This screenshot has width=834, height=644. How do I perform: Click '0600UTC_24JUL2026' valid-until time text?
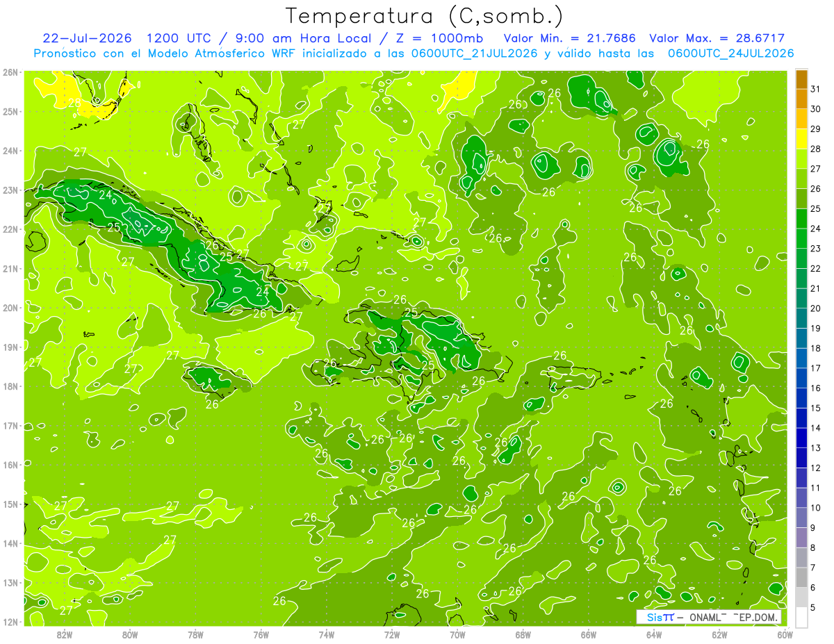(730, 53)
